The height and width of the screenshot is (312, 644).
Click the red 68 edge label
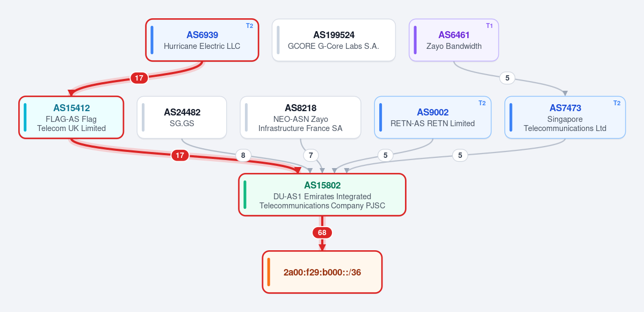coord(322,233)
